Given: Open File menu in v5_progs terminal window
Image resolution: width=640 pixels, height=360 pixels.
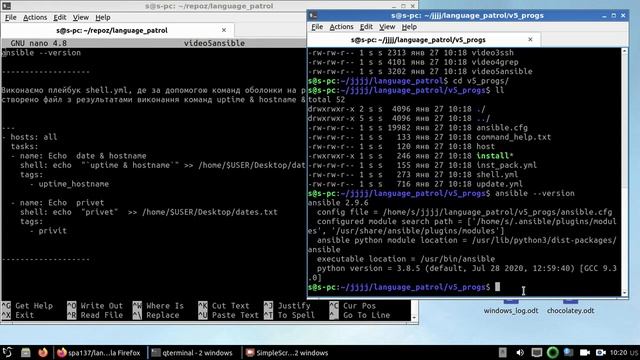Looking at the screenshot, I should pos(317,27).
